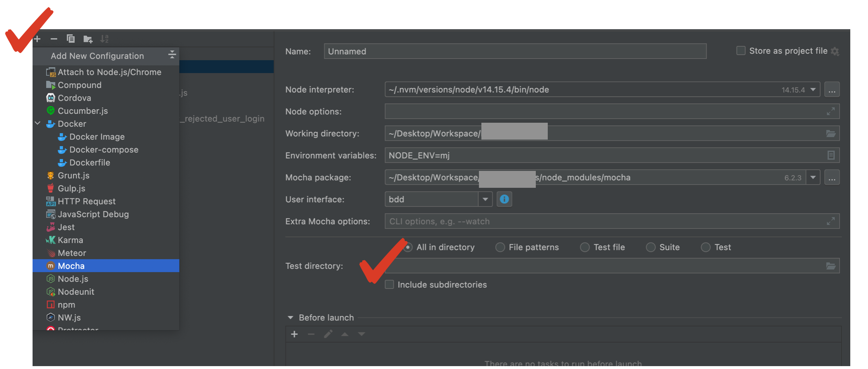Choose Cordova from the configuration list
Image resolution: width=868 pixels, height=369 pixels.
click(106, 98)
